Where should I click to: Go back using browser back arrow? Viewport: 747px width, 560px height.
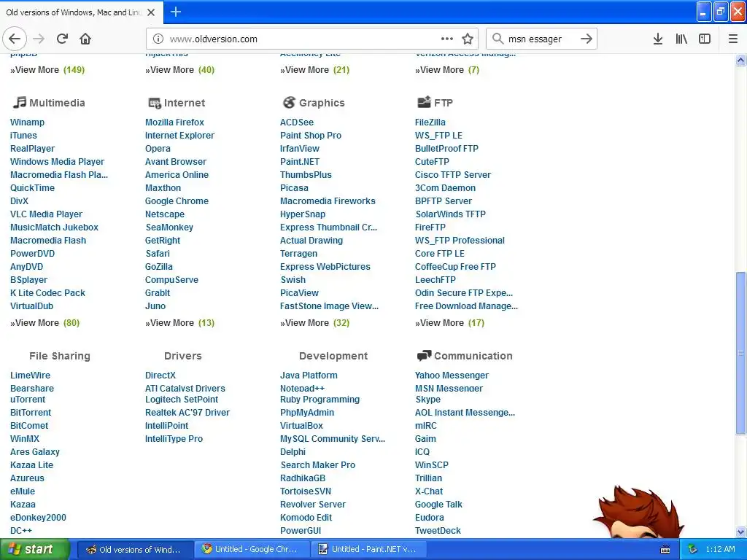15,39
